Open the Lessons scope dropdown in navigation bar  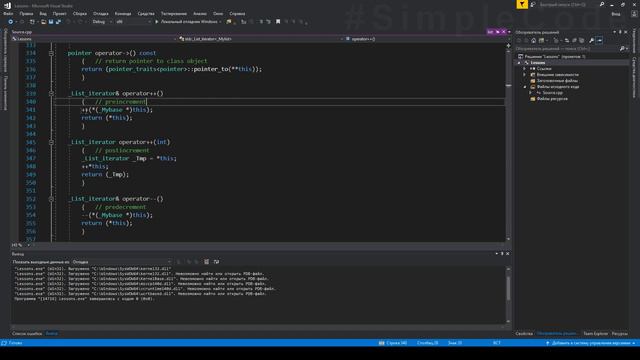(x=94, y=39)
